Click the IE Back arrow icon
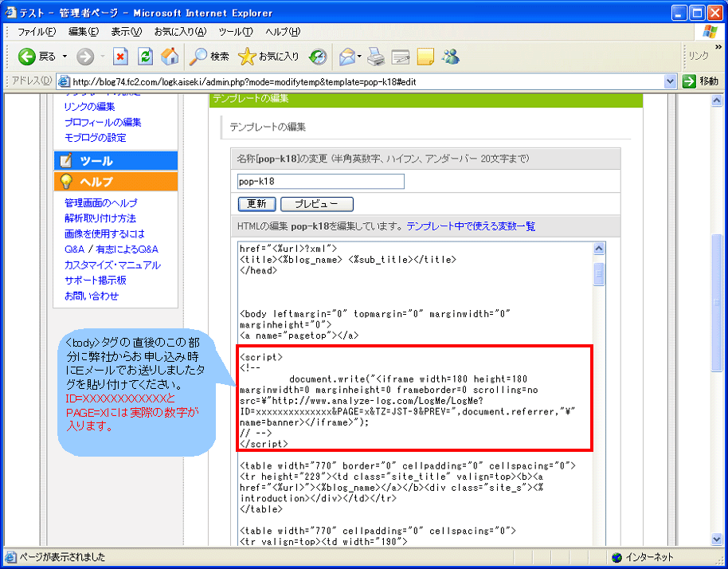This screenshot has width=728, height=569. point(26,57)
